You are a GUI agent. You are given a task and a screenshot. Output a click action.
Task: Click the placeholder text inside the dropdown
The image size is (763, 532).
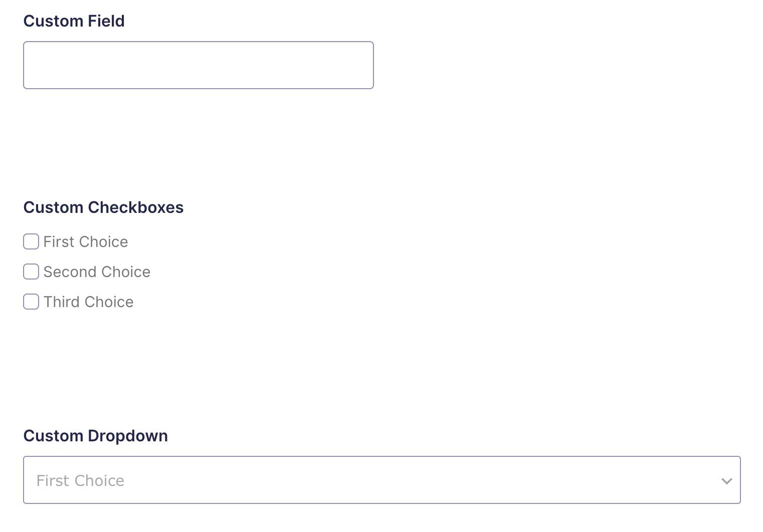80,480
